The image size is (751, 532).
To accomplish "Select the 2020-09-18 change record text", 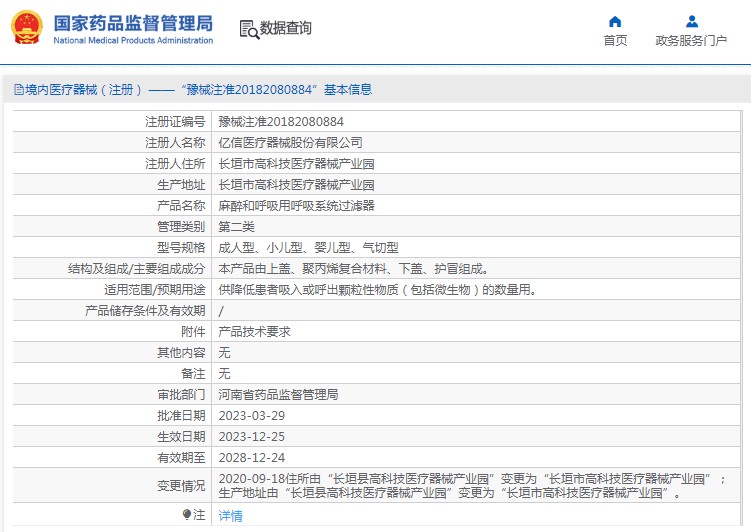I will (472, 486).
